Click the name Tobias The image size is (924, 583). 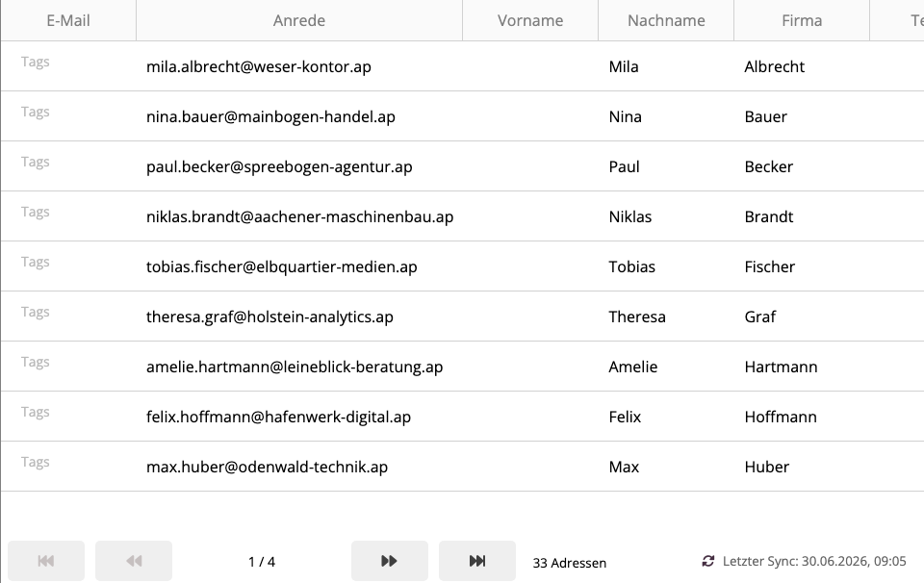(x=631, y=266)
